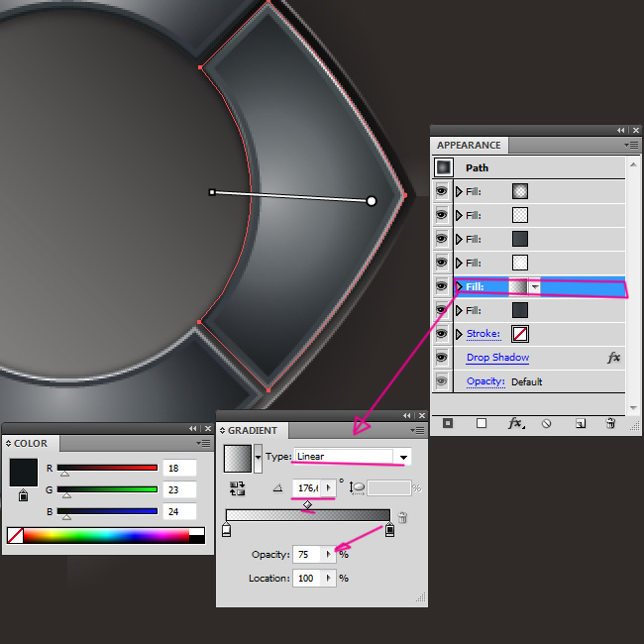Open the gradient Type dropdown
This screenshot has height=644, width=644.
click(403, 457)
